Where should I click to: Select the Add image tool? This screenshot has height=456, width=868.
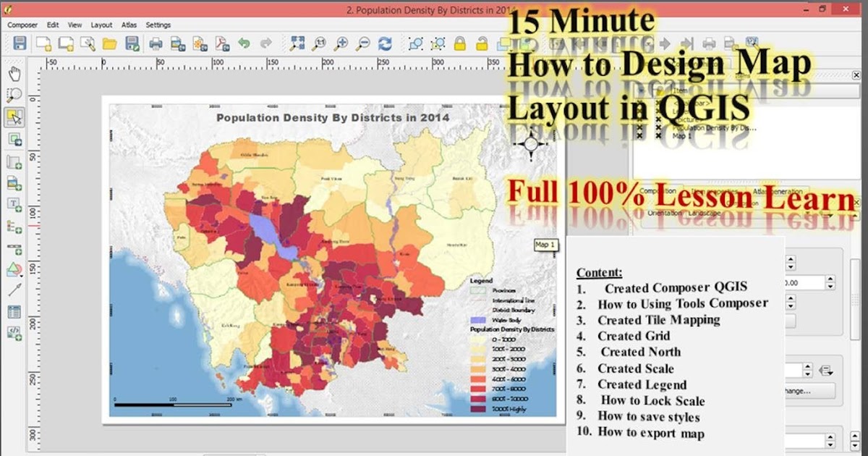(14, 182)
